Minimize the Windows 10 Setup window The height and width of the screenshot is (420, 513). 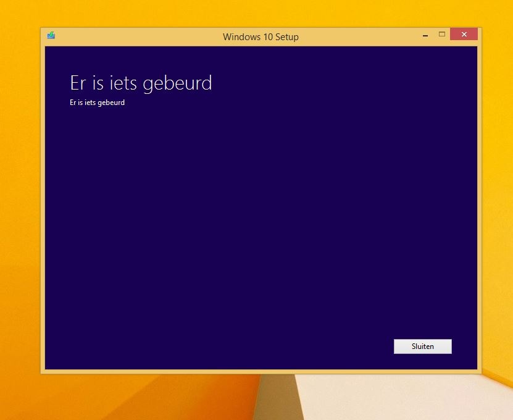coord(425,35)
